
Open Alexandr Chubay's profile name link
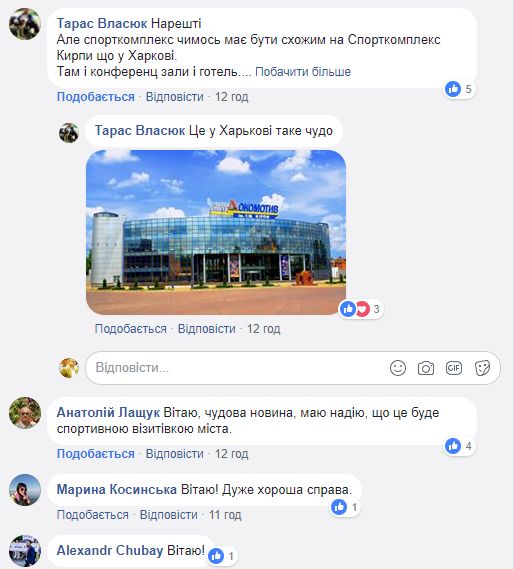click(x=110, y=550)
